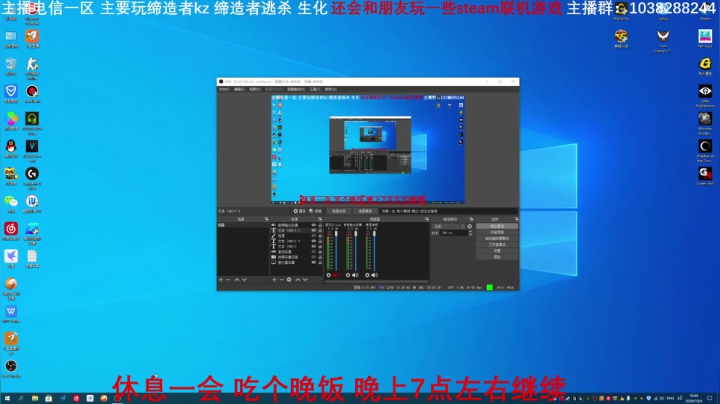Screen dimensions: 720x404
Task: Adjust the transition duration stepper arrows
Action: point(470,233)
